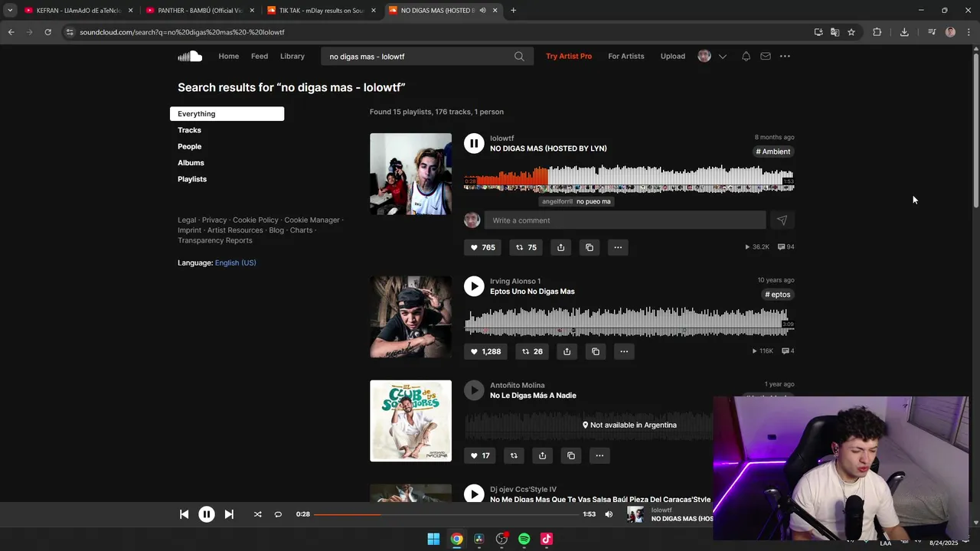The image size is (980, 551).
Task: Seek on the bottom playback progress bar
Action: click(446, 514)
